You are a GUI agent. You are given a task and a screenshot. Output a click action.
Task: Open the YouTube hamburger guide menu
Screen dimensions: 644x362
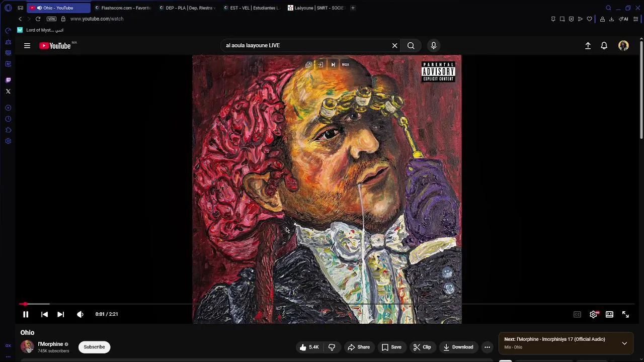point(27,46)
